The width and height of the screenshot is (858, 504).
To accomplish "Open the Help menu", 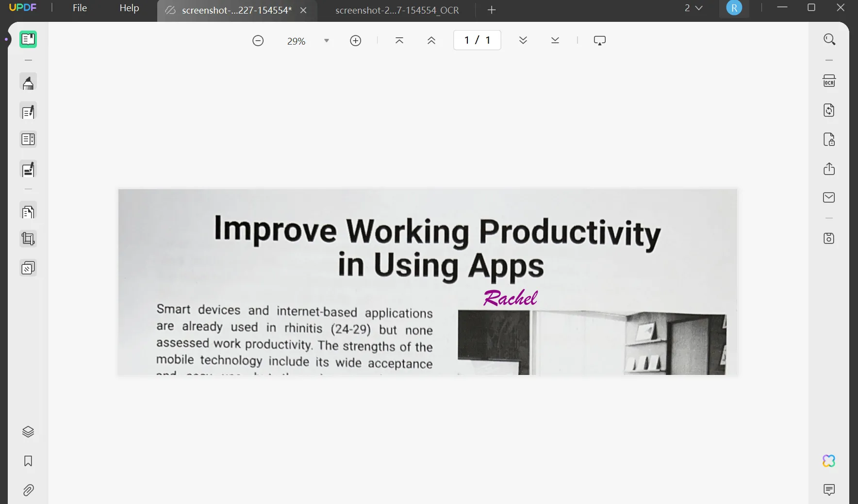I will pos(128,8).
